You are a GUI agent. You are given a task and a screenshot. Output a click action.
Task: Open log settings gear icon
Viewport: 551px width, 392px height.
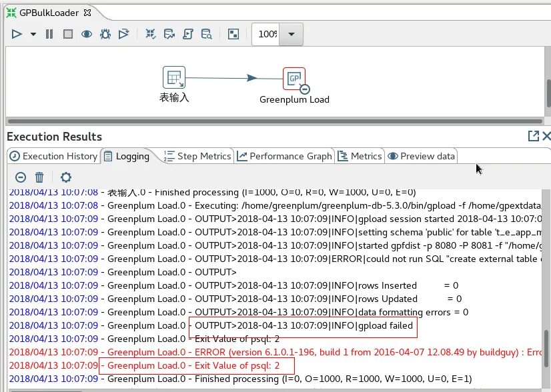tap(66, 177)
